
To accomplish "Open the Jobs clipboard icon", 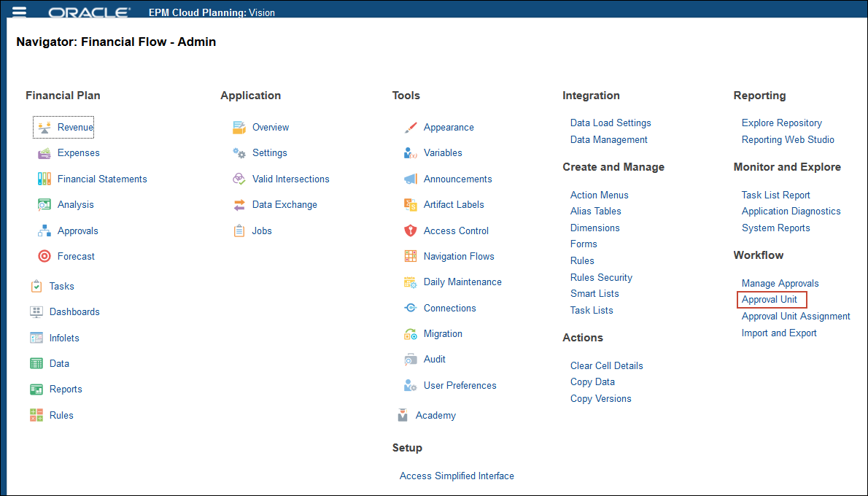I will coord(239,230).
